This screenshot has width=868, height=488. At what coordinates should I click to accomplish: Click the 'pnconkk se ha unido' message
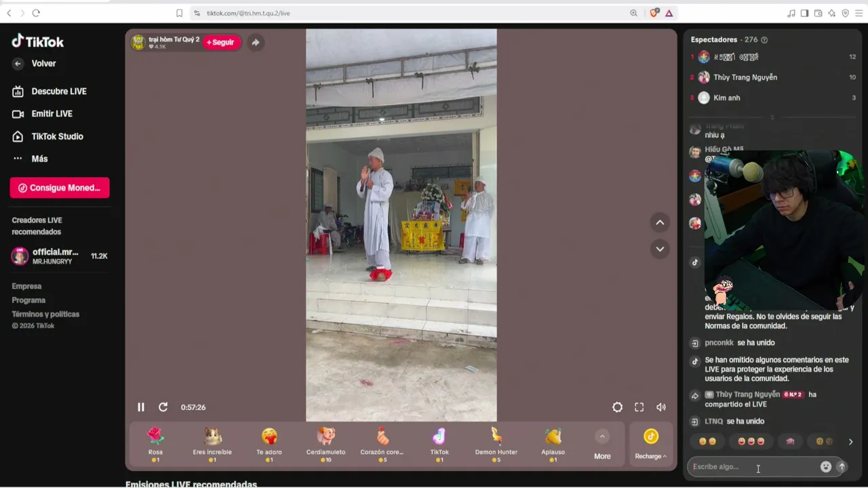739,343
